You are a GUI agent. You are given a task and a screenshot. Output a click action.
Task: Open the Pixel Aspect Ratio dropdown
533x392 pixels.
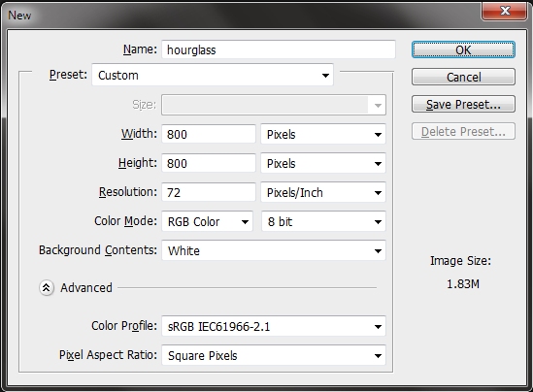274,356
